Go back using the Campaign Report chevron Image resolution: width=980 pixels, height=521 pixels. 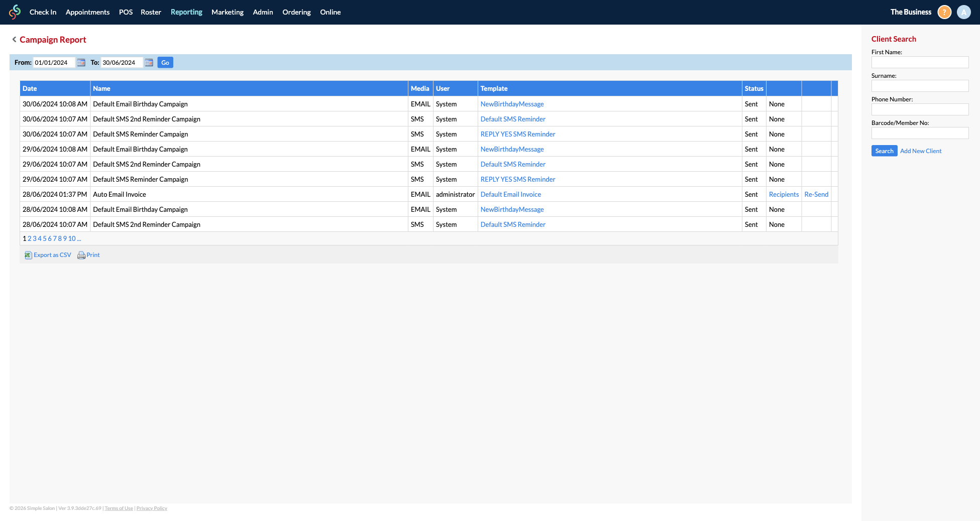pyautogui.click(x=14, y=40)
